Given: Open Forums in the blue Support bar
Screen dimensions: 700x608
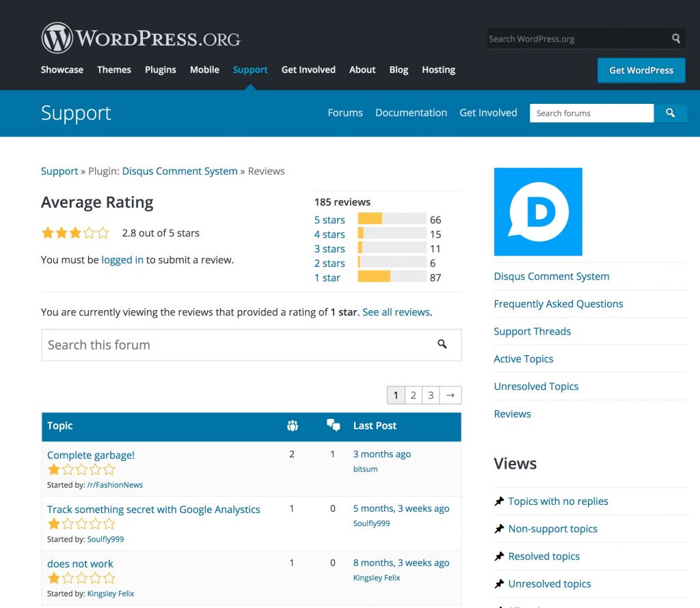Looking at the screenshot, I should click(x=345, y=113).
